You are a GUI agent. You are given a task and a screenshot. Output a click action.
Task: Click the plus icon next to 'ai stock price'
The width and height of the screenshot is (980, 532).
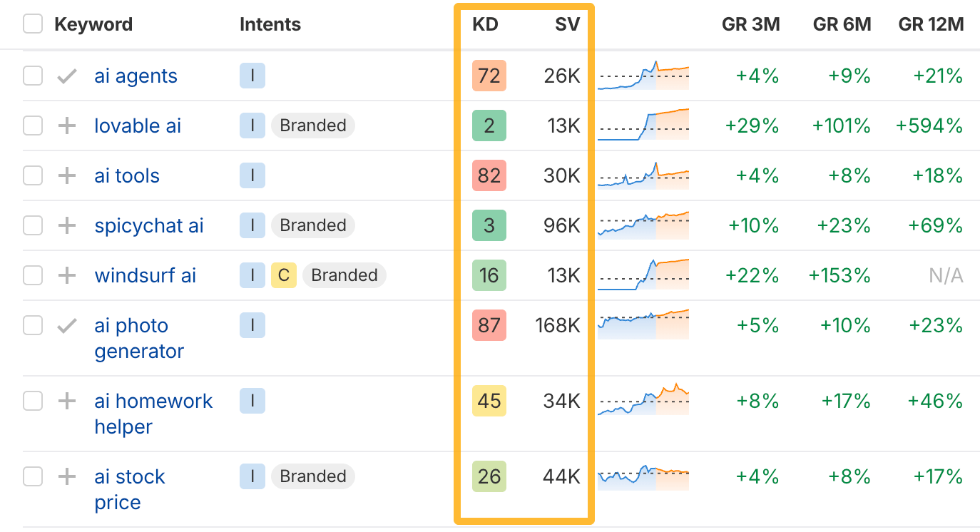tap(66, 476)
